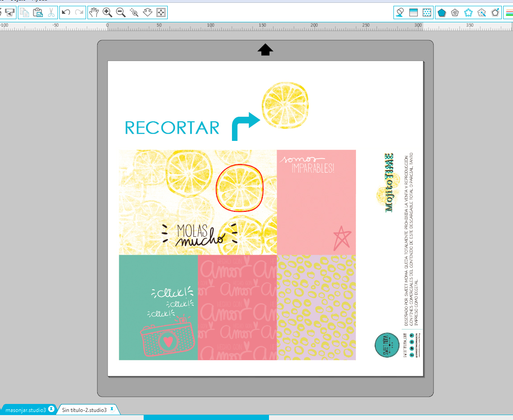Select the round Sweet Moma logo badge
The height and width of the screenshot is (420, 513).
click(387, 345)
